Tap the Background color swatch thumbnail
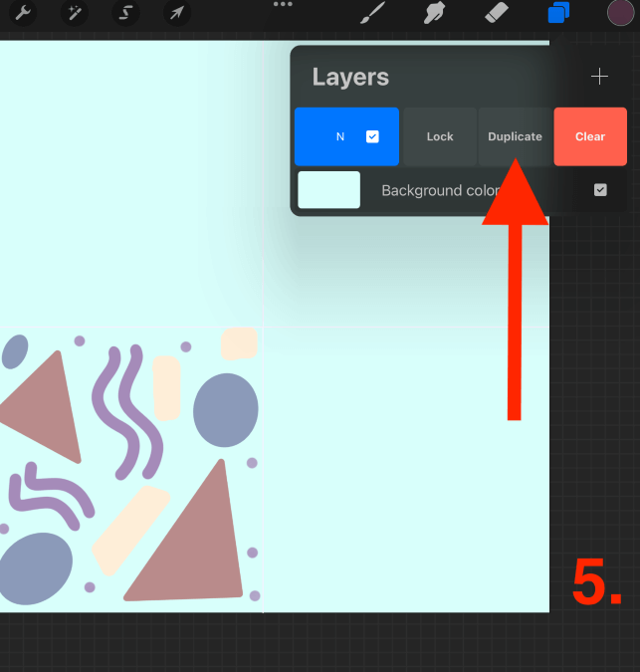 [329, 190]
